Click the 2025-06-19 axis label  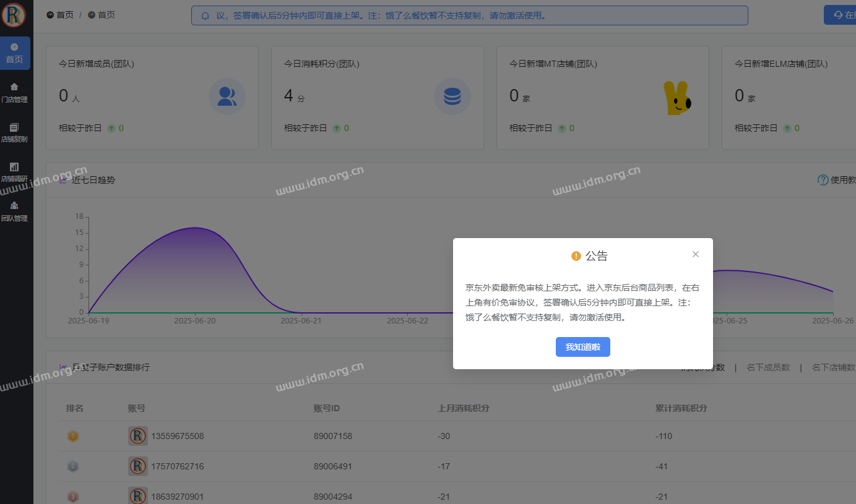pyautogui.click(x=89, y=320)
